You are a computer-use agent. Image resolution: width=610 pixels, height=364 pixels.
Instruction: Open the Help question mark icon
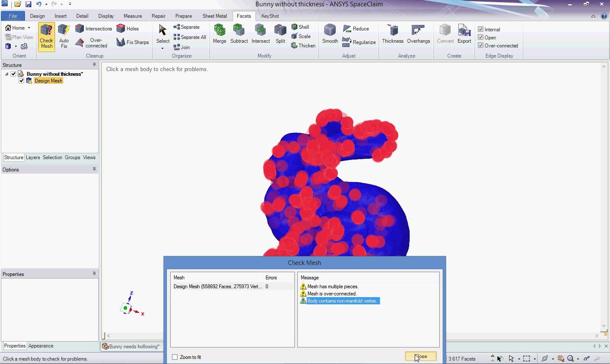click(604, 16)
